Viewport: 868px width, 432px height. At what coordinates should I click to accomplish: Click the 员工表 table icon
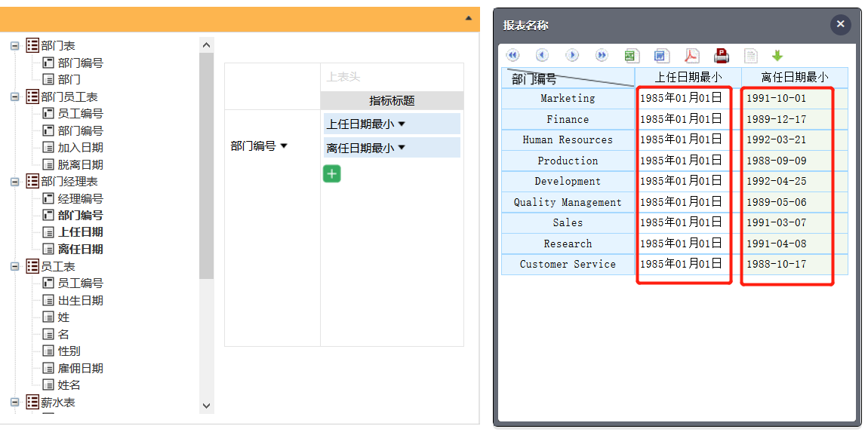32,266
